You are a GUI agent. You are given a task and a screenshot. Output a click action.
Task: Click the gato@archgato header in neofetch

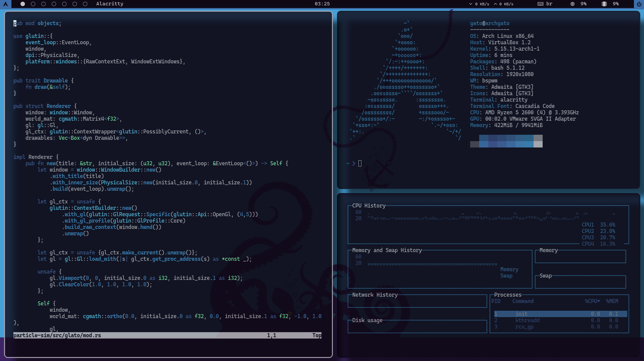(x=490, y=23)
